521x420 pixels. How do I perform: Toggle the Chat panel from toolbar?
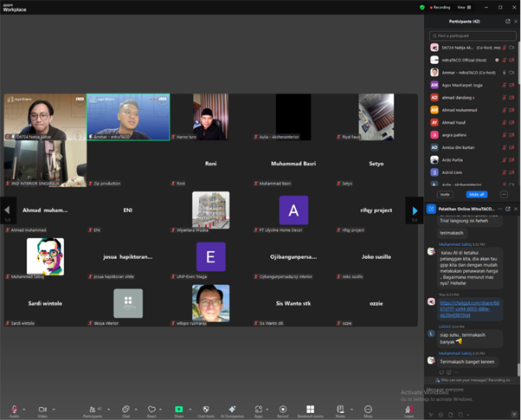[125, 409]
